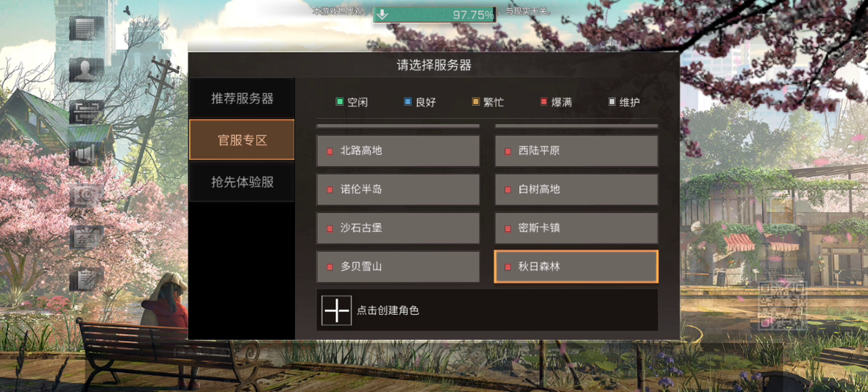Click 点击创建角色 text
This screenshot has width=868, height=392.
[x=388, y=311]
